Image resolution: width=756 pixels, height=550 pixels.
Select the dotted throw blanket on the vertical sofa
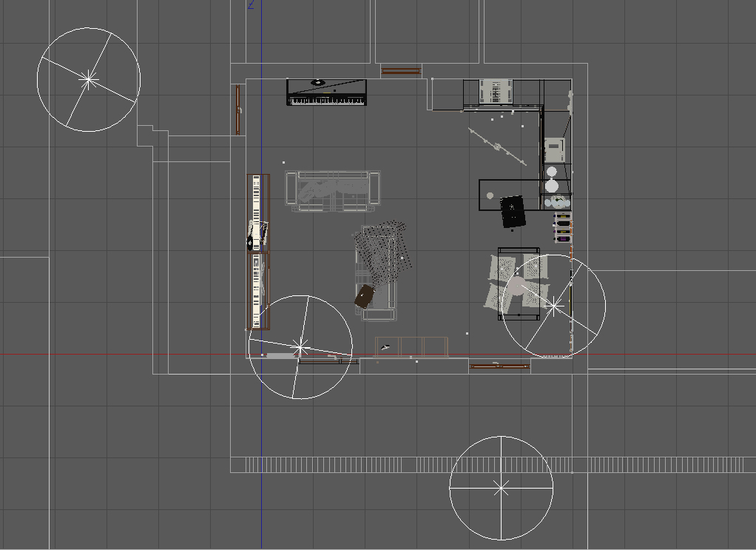pos(383,252)
